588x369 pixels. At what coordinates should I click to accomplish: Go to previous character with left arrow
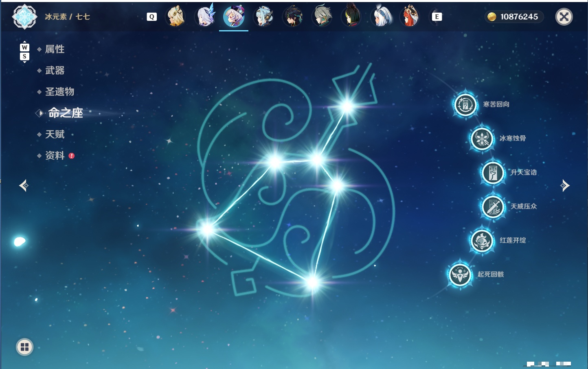point(24,186)
